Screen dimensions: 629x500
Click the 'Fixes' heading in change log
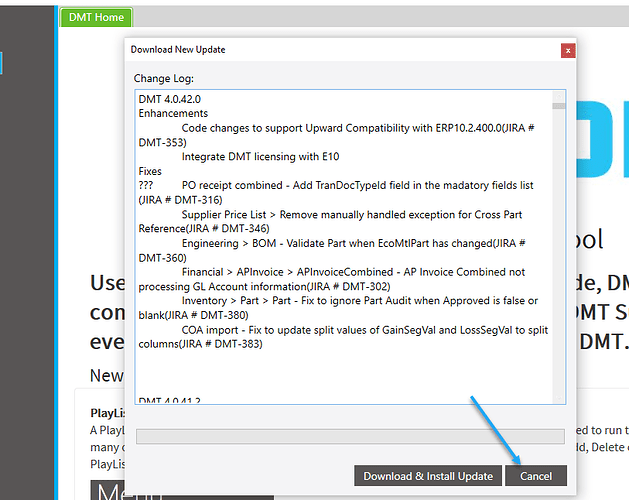(150, 171)
